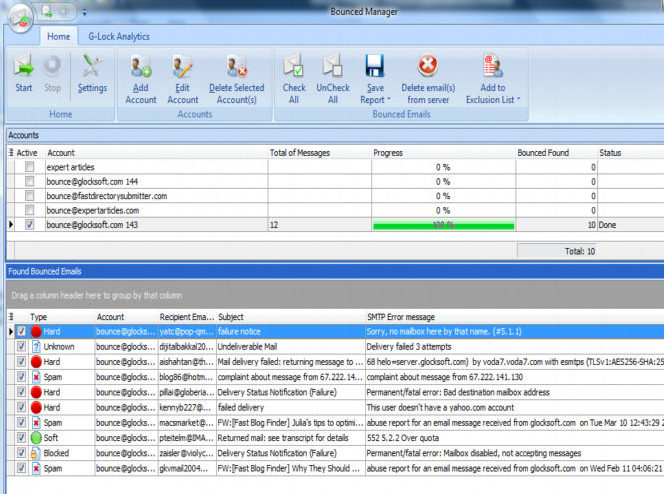Open the Save Report dropdown arrow
The image size is (664, 494).
point(388,99)
